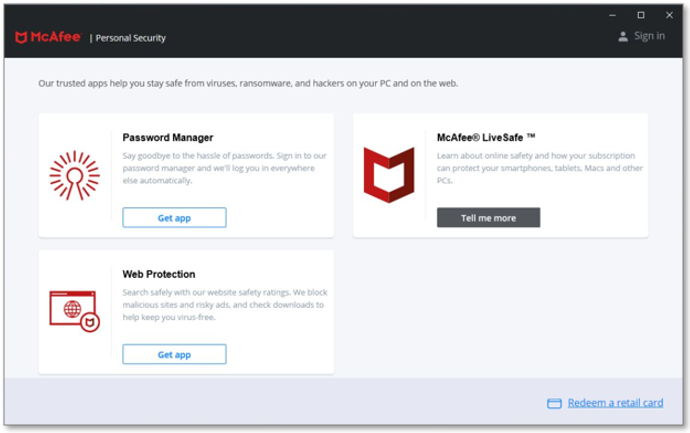Image resolution: width=690 pixels, height=433 pixels.
Task: Close the McAfee window
Action: (669, 15)
